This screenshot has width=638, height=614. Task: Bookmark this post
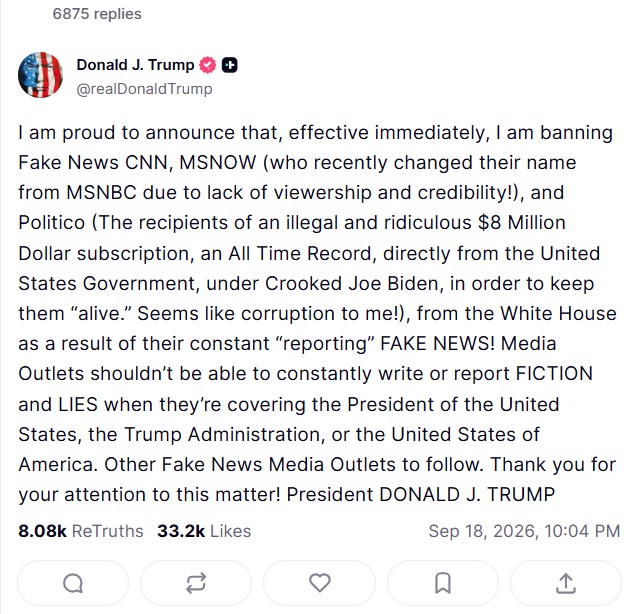(443, 583)
